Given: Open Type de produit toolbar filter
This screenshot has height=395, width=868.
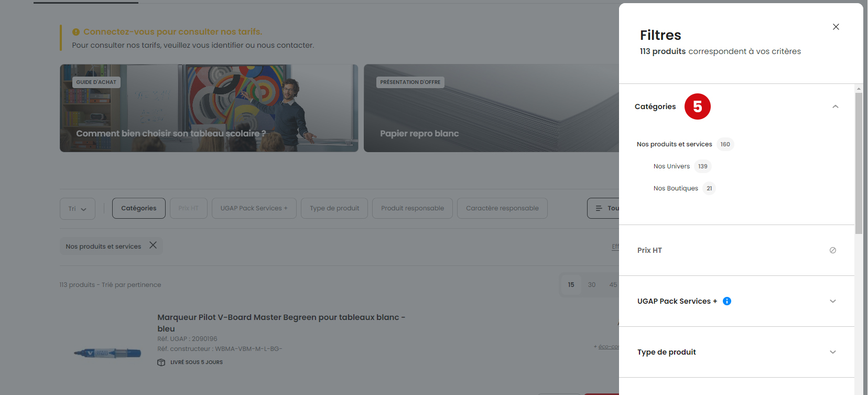Looking at the screenshot, I should (x=334, y=208).
